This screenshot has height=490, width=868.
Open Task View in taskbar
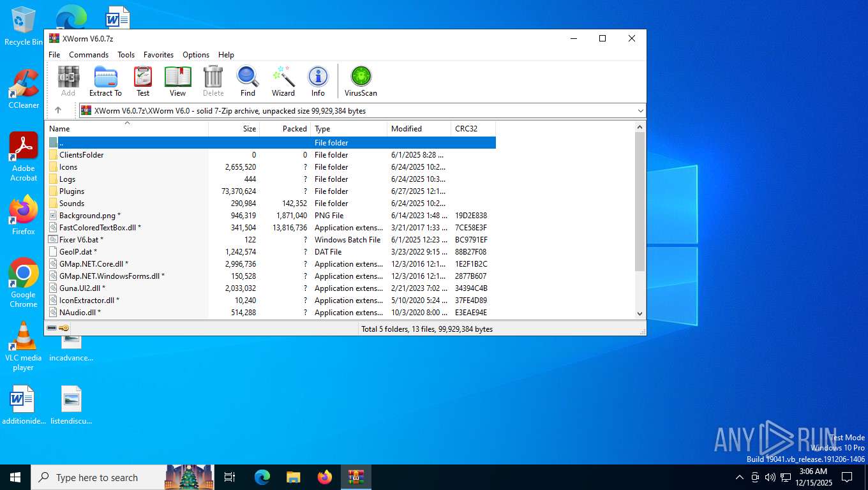click(230, 477)
